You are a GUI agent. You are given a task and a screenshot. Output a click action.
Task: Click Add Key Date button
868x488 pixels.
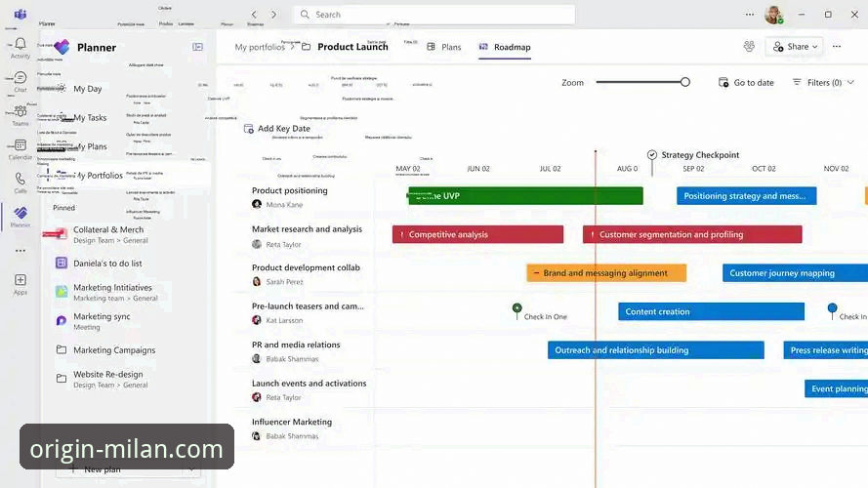coord(276,129)
